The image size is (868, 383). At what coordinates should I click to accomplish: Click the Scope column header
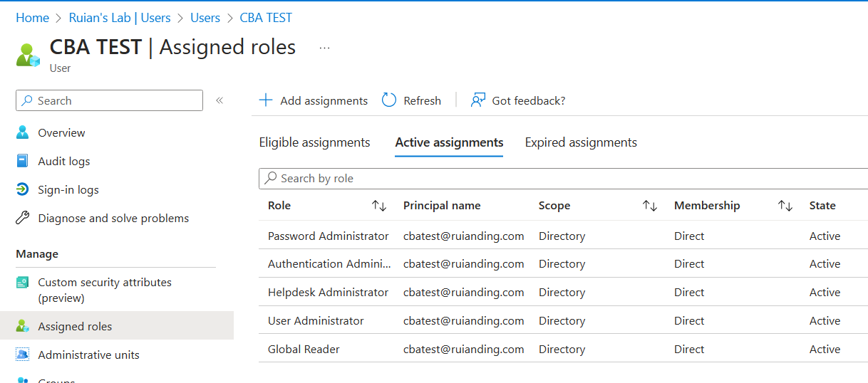click(x=554, y=206)
